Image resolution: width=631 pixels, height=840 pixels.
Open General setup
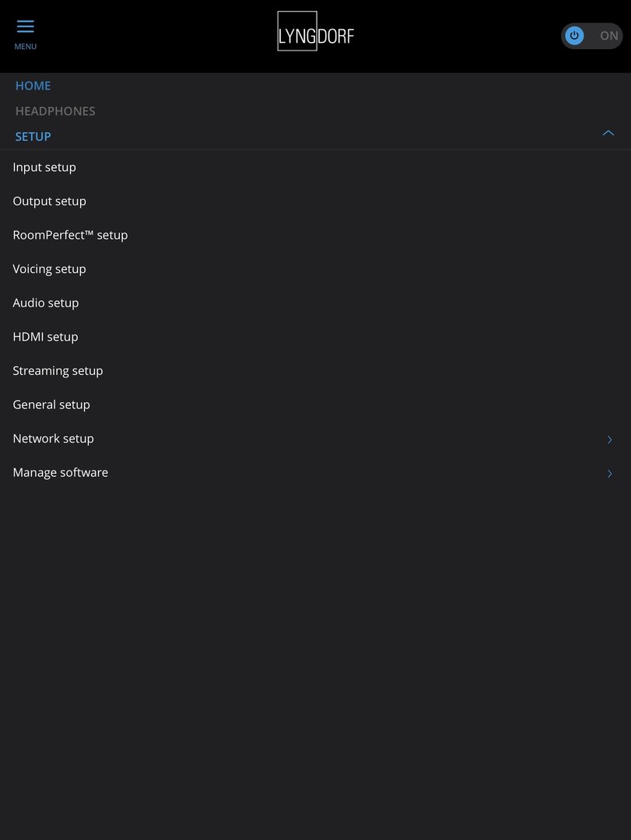click(x=51, y=404)
